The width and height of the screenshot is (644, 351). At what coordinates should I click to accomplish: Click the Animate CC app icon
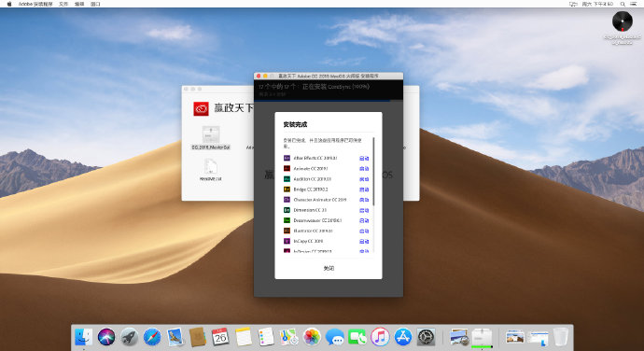point(287,169)
